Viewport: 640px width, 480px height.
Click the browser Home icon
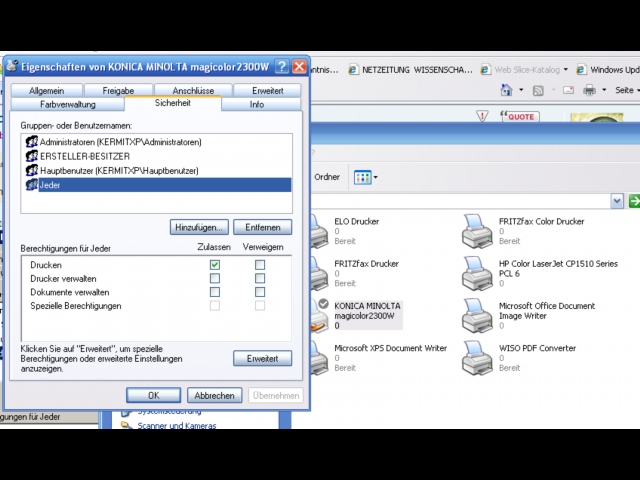point(507,90)
